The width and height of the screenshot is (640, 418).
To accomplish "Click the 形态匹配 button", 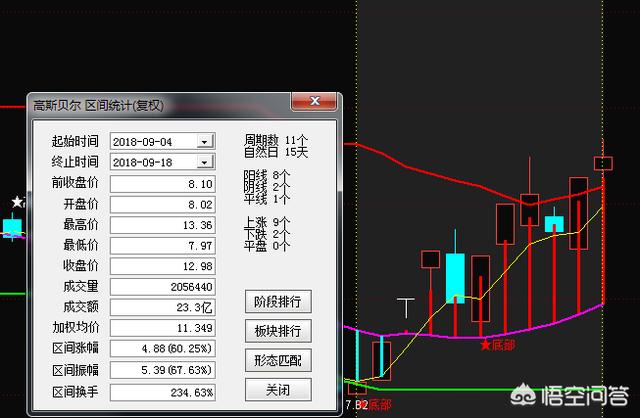I will coord(278,360).
